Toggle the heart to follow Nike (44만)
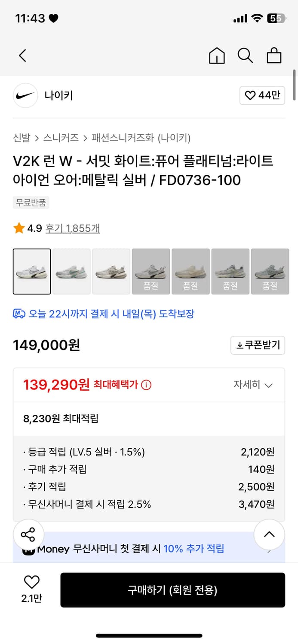 [x=262, y=95]
